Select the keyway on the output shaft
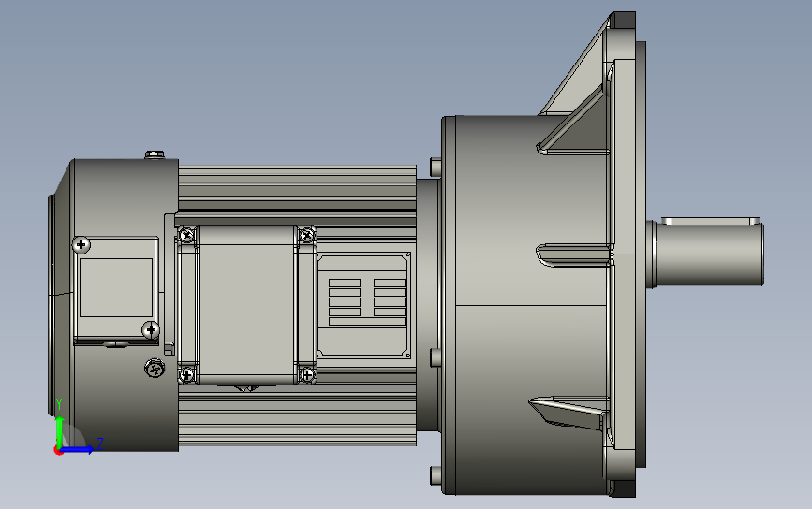Screen dimensions: 812x509 711,222
